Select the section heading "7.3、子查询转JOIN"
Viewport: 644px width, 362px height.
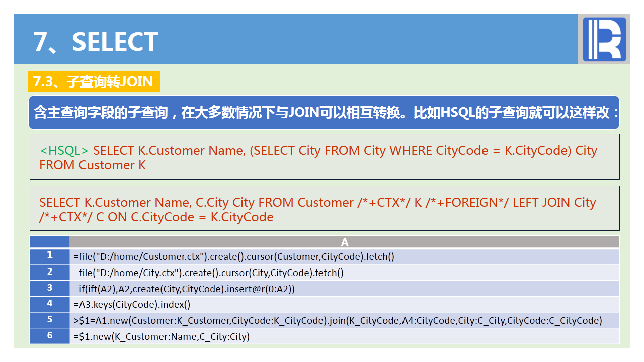[94, 81]
